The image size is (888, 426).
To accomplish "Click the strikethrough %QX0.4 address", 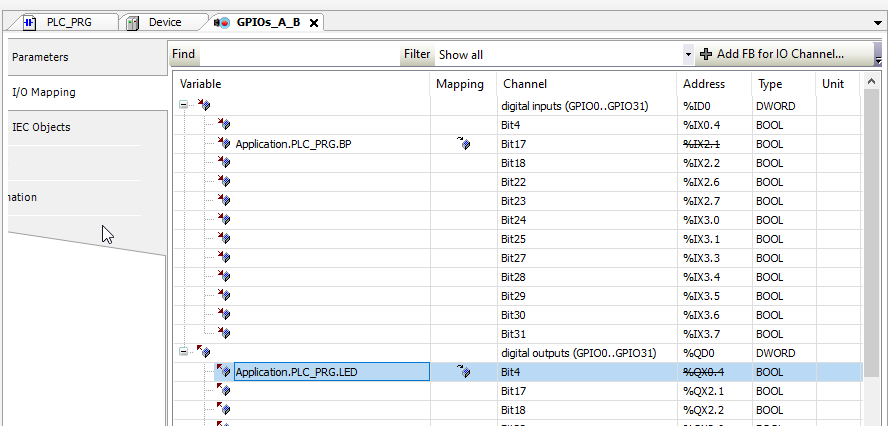I will point(703,372).
